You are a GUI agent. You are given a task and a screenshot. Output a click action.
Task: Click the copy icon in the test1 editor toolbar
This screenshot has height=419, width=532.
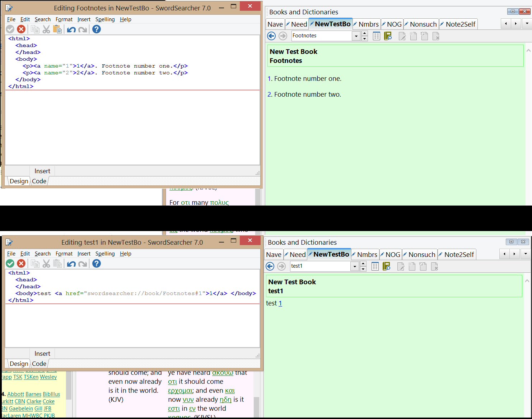[35, 264]
